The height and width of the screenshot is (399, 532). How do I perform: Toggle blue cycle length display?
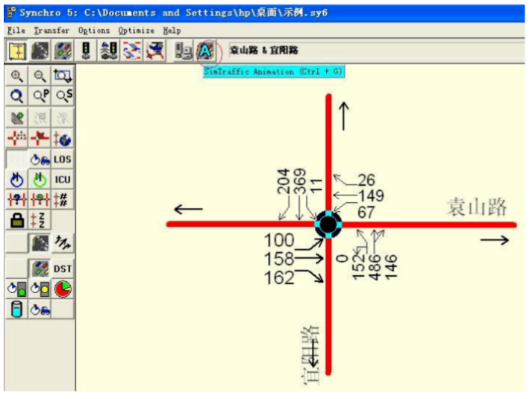[x=17, y=180]
